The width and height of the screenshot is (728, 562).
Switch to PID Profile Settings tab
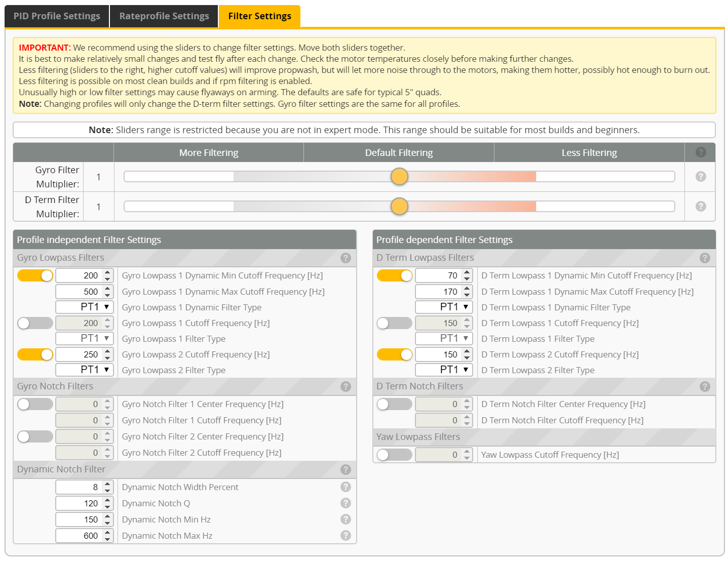pos(57,16)
